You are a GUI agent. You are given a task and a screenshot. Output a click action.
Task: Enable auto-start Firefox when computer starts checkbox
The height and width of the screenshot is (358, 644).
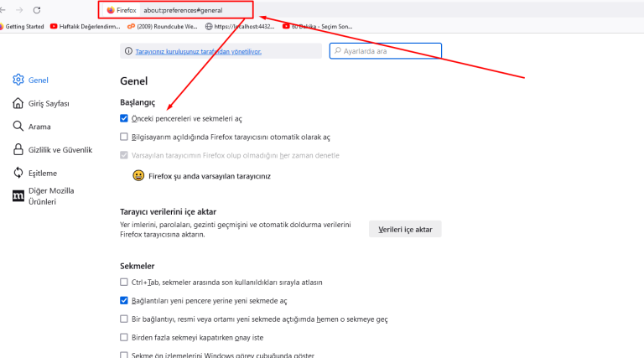click(x=125, y=137)
